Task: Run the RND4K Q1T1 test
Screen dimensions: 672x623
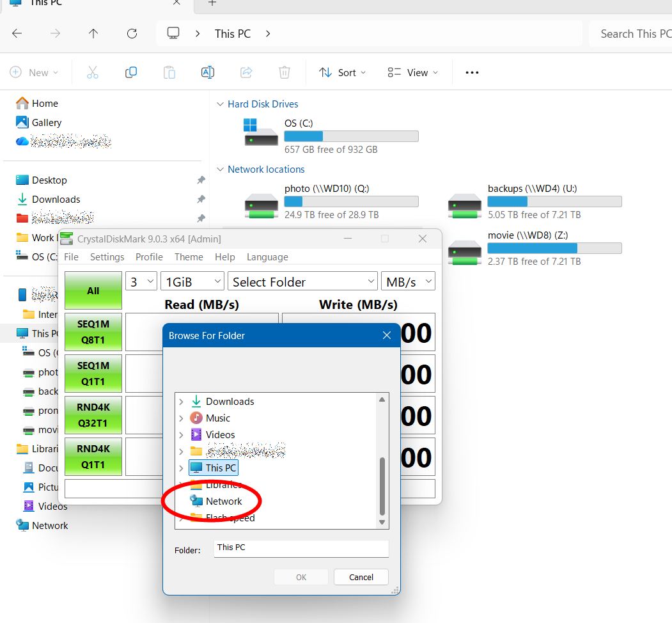Action: coord(93,457)
